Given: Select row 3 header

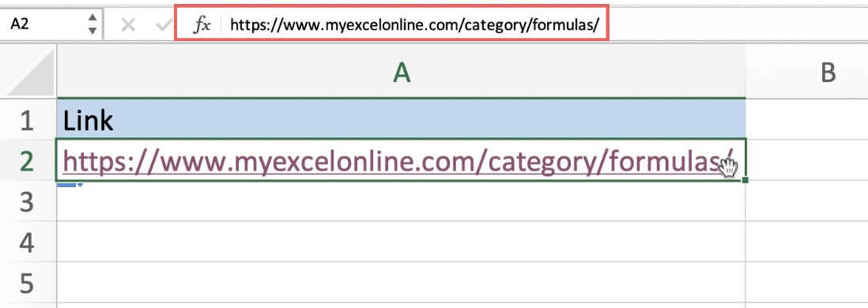Looking at the screenshot, I should [28, 201].
